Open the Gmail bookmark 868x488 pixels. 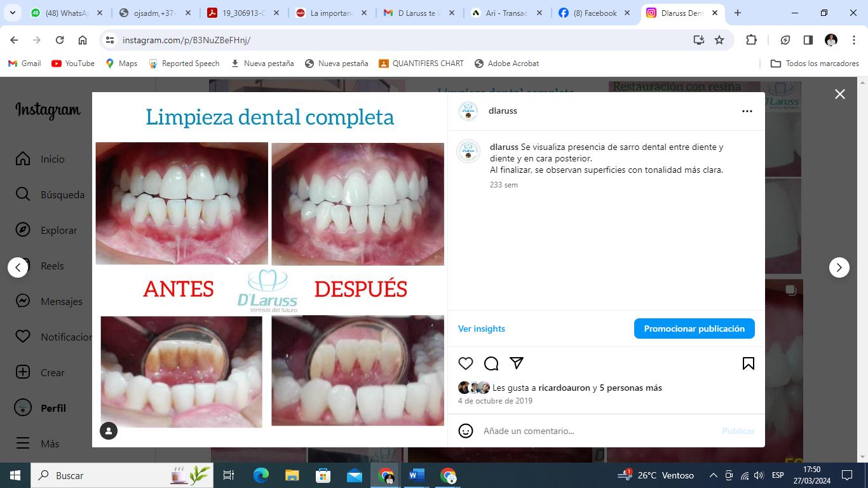[x=24, y=64]
